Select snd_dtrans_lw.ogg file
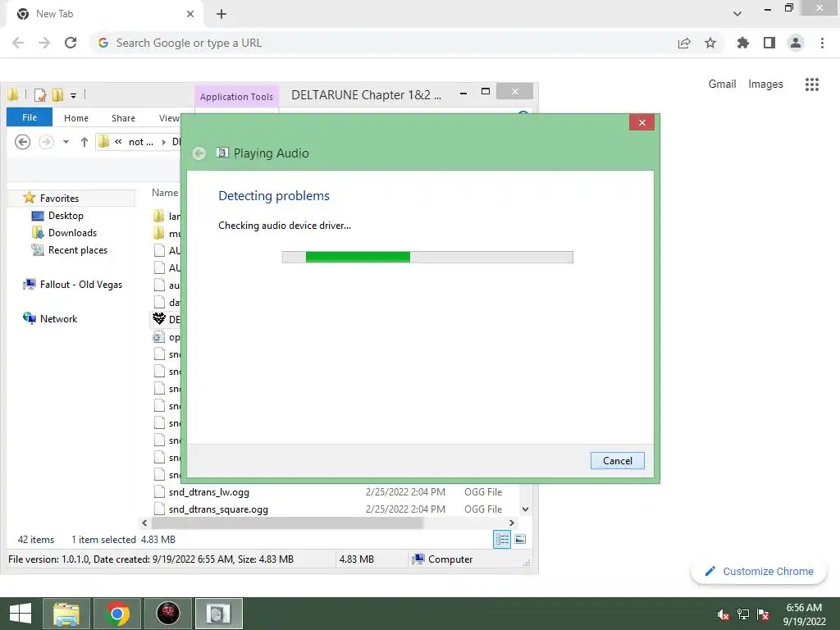 point(209,492)
